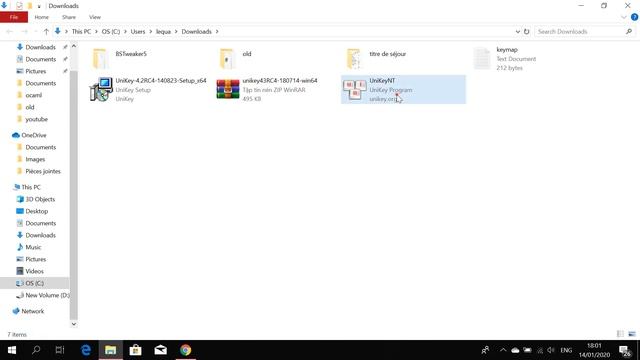
Task: Open Microsoft Store from taskbar
Action: click(136, 350)
